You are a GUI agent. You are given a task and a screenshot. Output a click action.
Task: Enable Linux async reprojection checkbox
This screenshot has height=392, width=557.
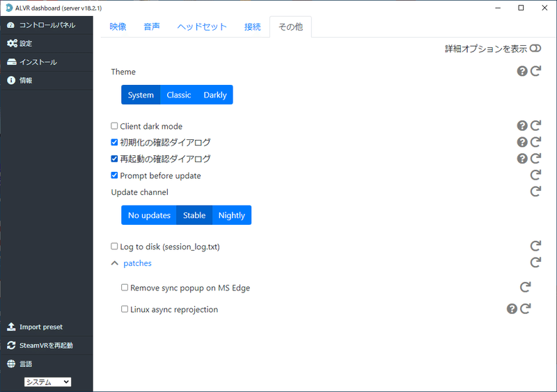pyautogui.click(x=125, y=309)
